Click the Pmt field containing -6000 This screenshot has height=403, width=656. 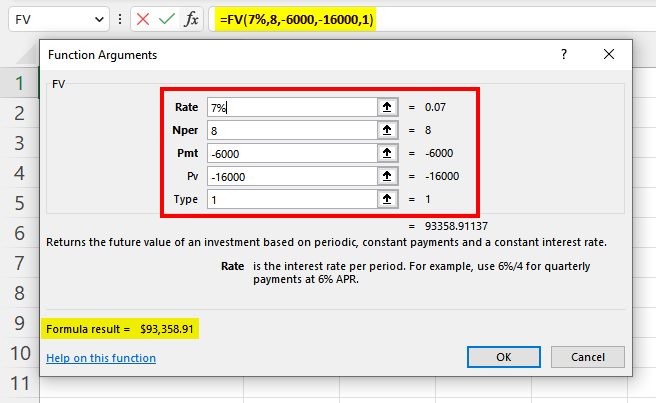tap(290, 153)
